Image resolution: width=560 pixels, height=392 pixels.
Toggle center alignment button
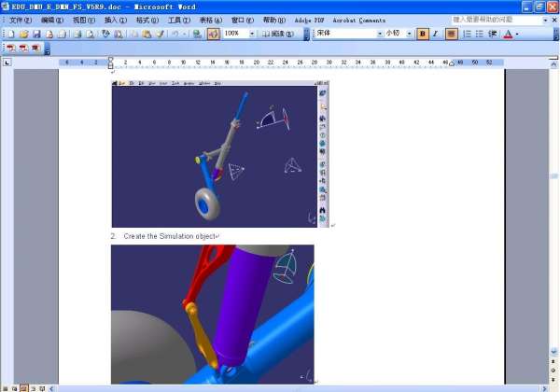coord(452,34)
